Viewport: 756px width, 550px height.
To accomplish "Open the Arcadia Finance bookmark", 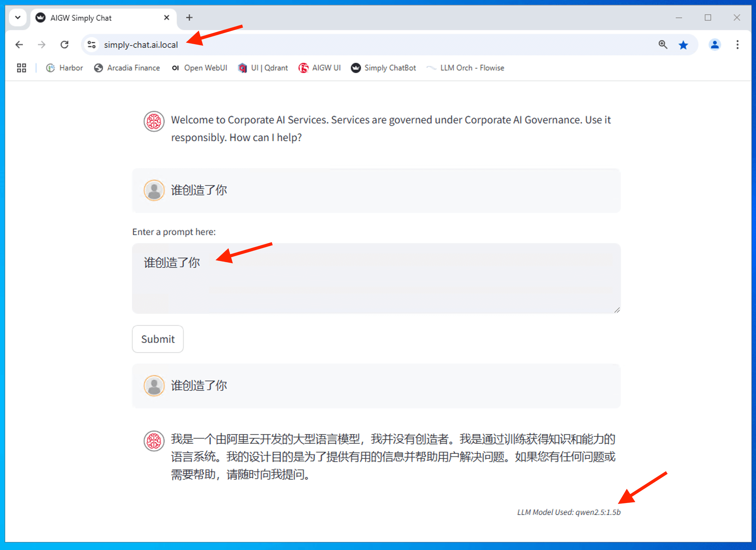I will coord(127,68).
